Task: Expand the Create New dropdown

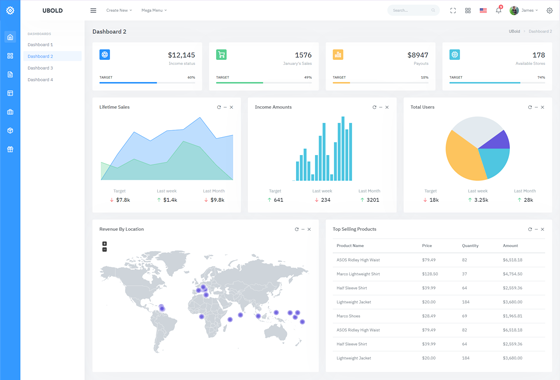Action: point(119,10)
